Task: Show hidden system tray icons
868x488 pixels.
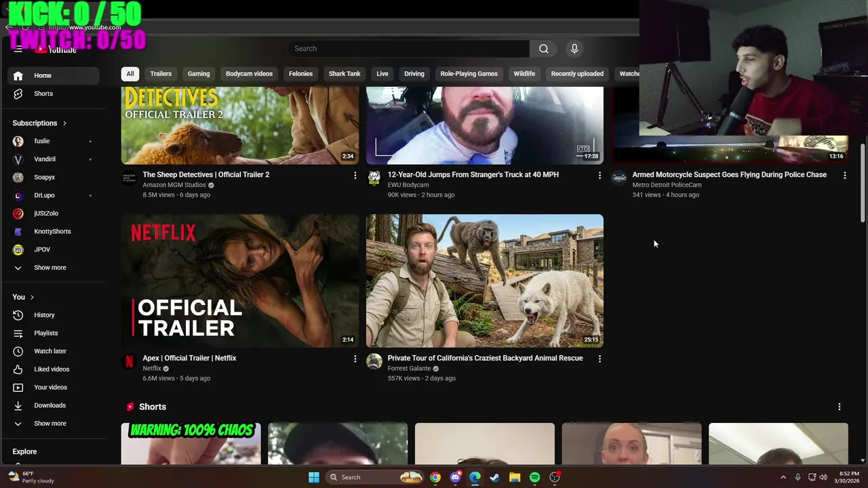Action: pyautogui.click(x=783, y=477)
